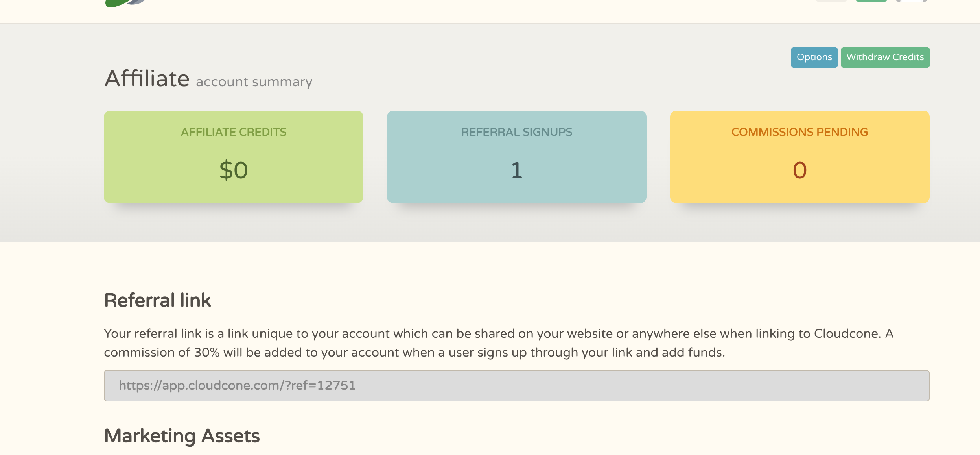Click the orange commissions pending count 0

[799, 170]
